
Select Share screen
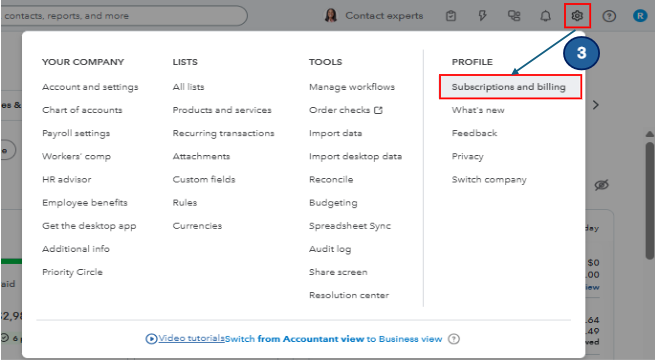tap(338, 272)
